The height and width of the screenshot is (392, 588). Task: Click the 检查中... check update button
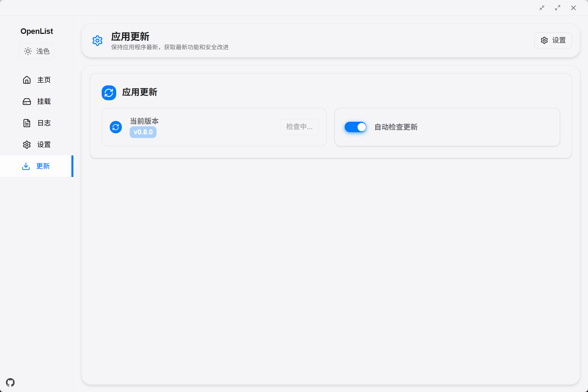click(299, 127)
